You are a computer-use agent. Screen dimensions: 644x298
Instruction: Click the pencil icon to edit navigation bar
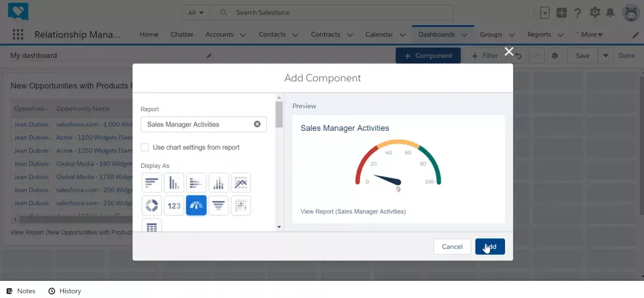coord(636,34)
